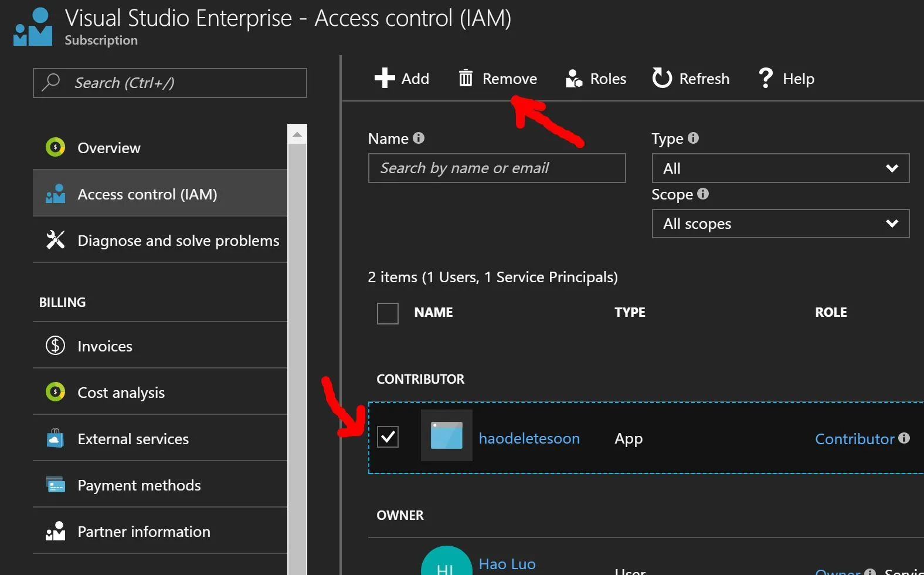The height and width of the screenshot is (575, 924).
Task: Click the BILLING section heading
Action: (x=62, y=302)
